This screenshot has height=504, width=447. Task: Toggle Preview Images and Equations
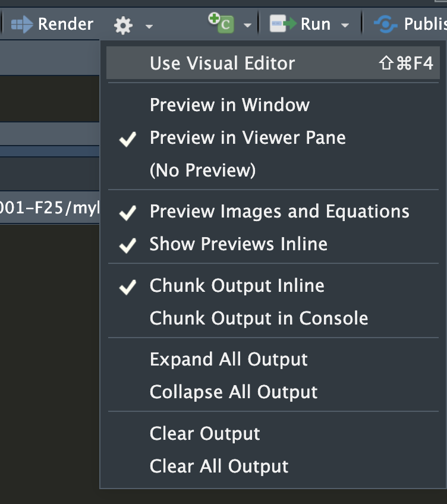(279, 212)
